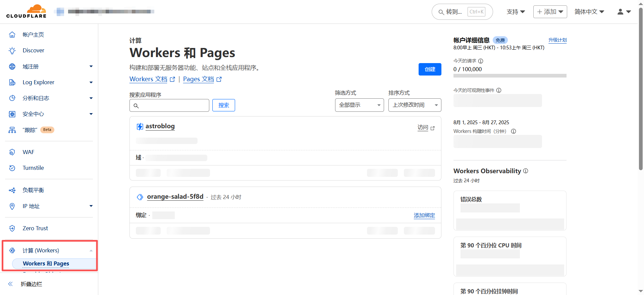Click the 访问 link for astroblog
The image size is (644, 295).
coord(423,128)
